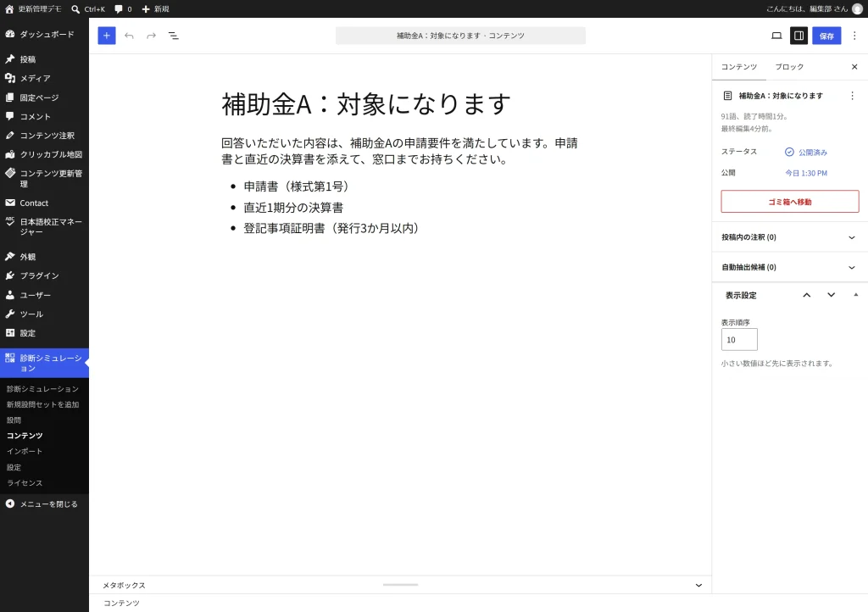The width and height of the screenshot is (868, 612).
Task: Open Ctrl+K search in admin bar
Action: pyautogui.click(x=88, y=8)
